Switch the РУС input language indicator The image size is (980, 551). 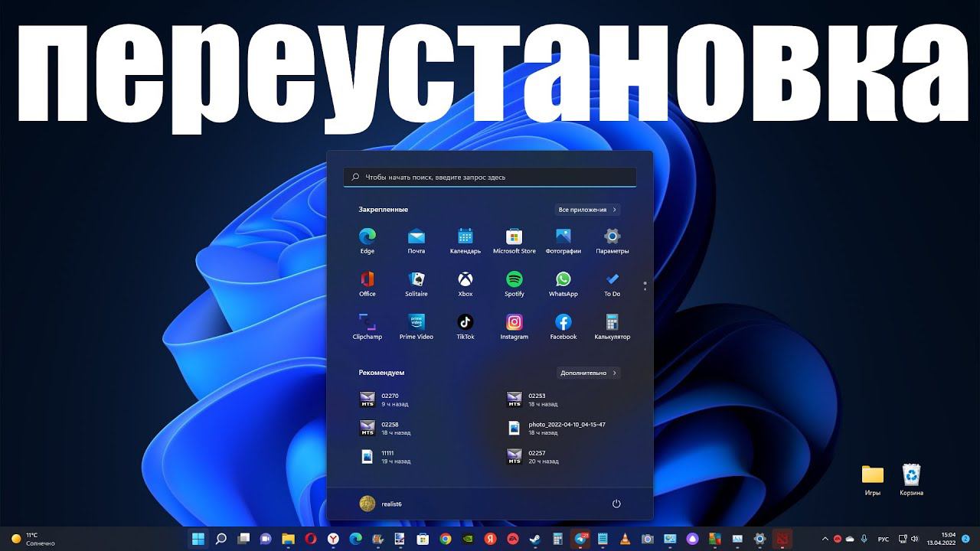tap(884, 539)
